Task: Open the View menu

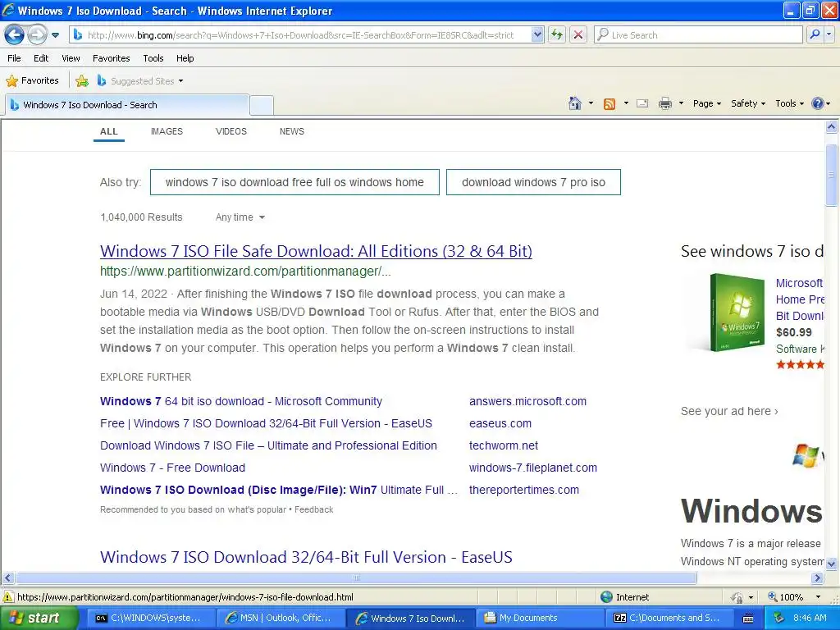Action: coord(71,58)
